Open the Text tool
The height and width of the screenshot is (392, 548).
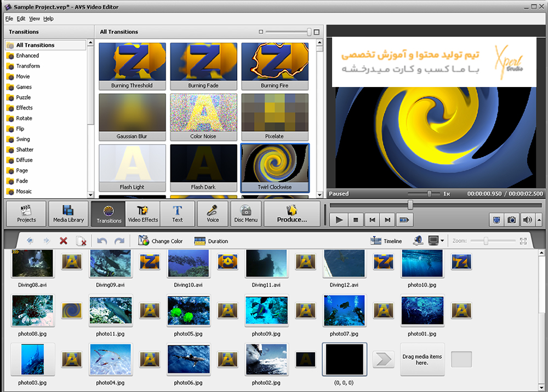(177, 214)
